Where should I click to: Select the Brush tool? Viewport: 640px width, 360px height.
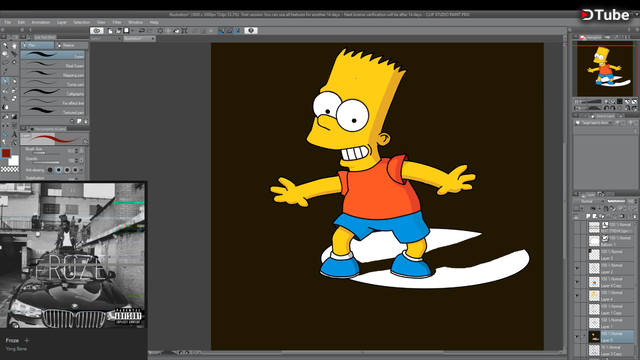[5, 90]
